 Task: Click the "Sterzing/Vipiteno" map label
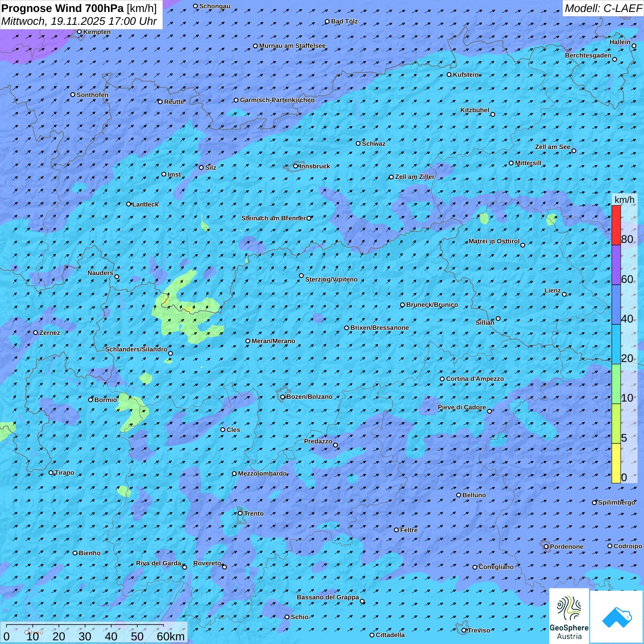[x=332, y=279]
